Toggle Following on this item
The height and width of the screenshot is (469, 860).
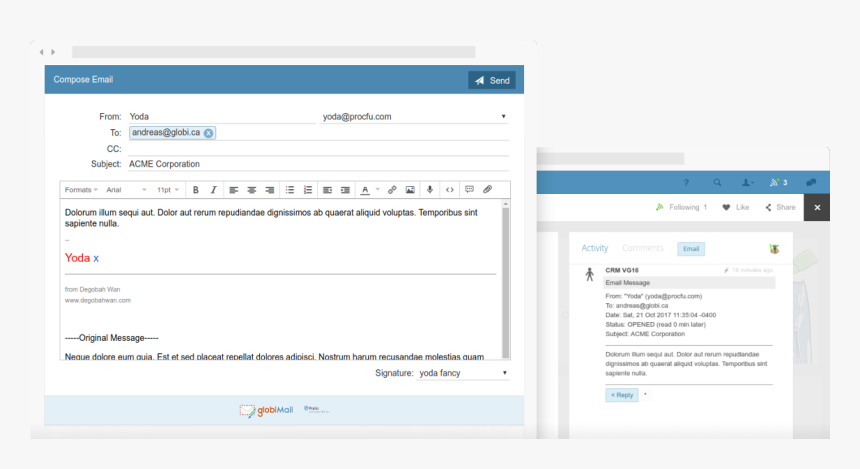point(682,207)
